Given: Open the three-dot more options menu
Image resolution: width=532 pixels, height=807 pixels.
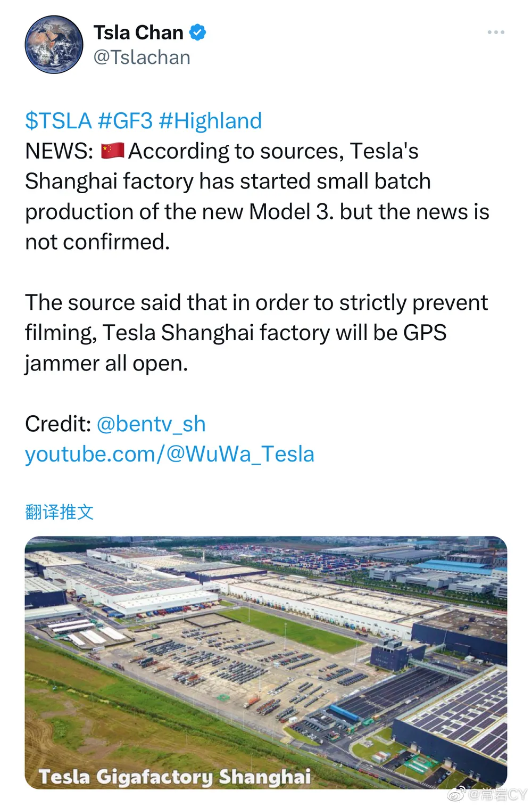Looking at the screenshot, I should [x=495, y=32].
